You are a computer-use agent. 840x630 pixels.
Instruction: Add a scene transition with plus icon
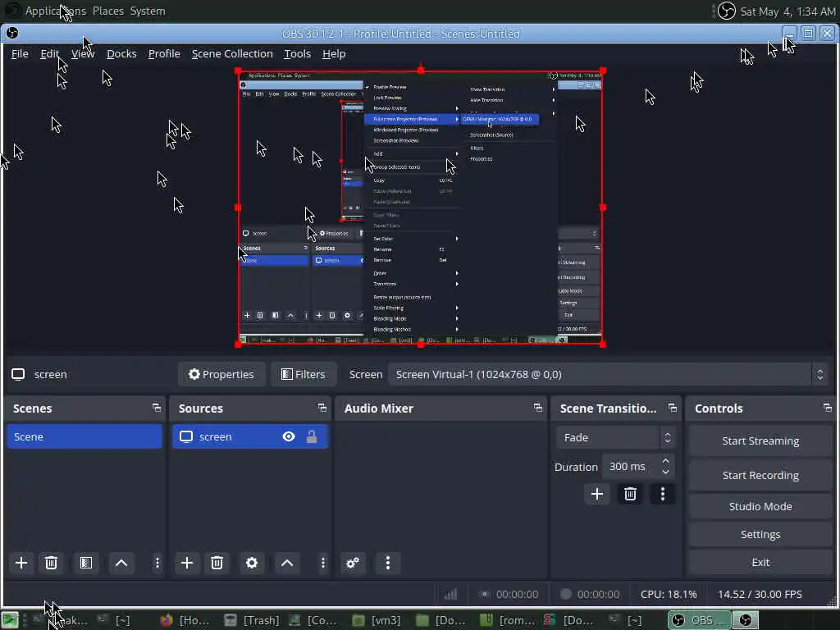click(597, 494)
